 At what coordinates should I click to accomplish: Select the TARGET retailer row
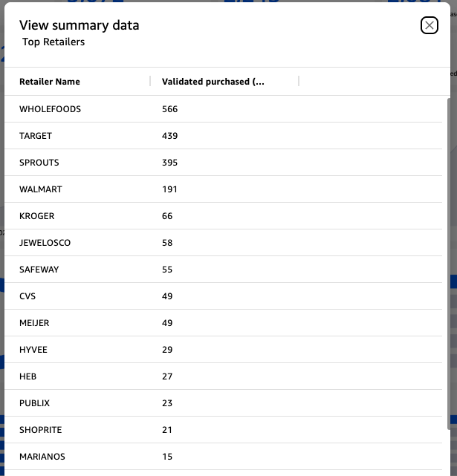pyautogui.click(x=223, y=136)
